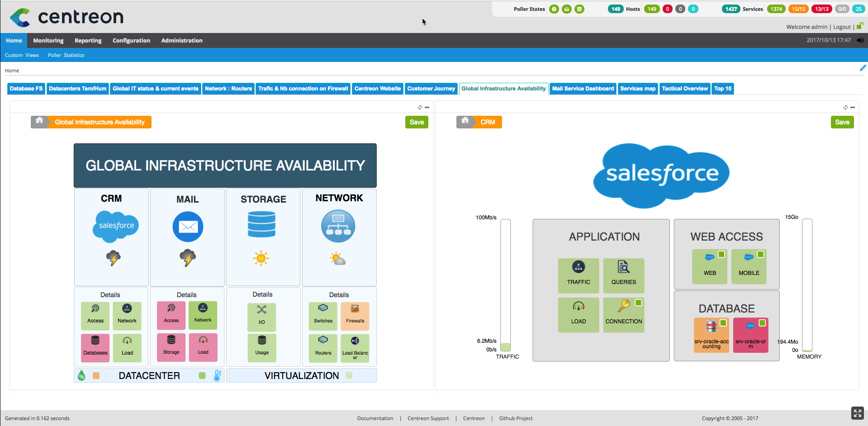Screen dimensions: 868x426
Task: Open the QUERIES tile in APPLICATION
Action: click(x=624, y=275)
